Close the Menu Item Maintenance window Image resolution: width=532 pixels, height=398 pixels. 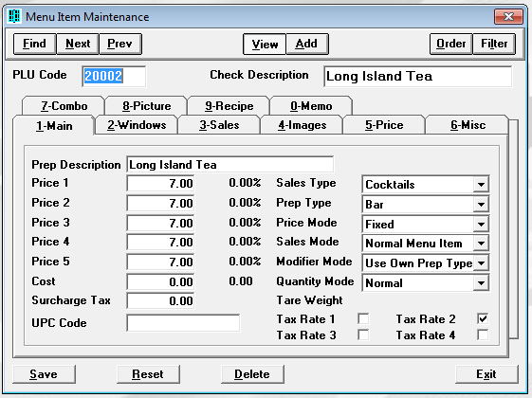(508, 16)
